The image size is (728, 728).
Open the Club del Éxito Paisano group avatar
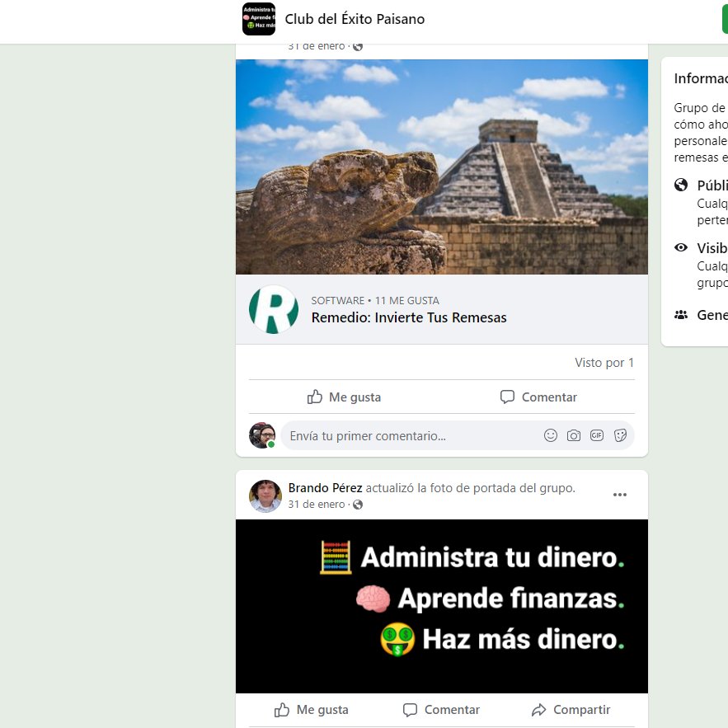tap(259, 19)
